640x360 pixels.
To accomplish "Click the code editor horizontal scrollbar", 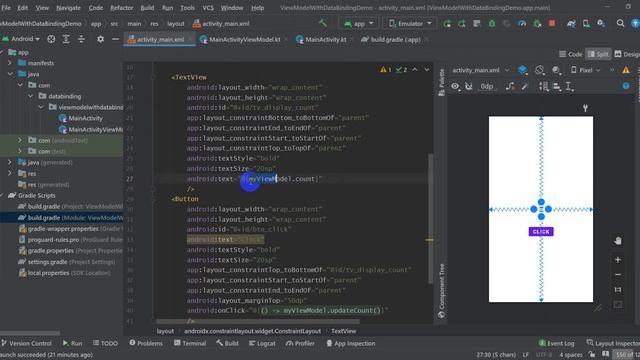I will pyautogui.click(x=258, y=322).
